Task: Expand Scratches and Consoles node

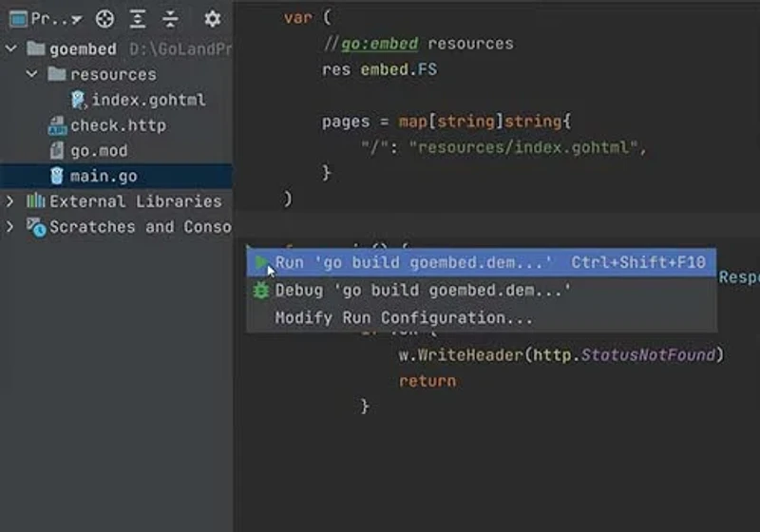Action: point(9,226)
